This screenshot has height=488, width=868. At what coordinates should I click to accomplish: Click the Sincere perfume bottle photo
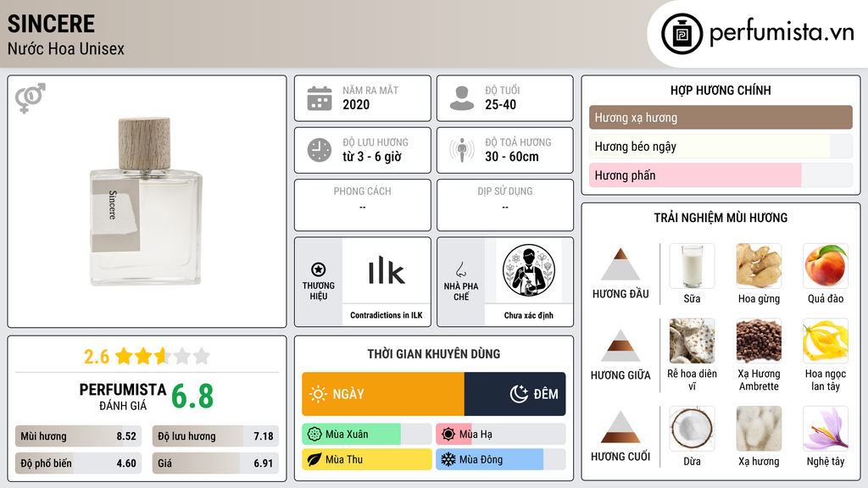(x=146, y=202)
